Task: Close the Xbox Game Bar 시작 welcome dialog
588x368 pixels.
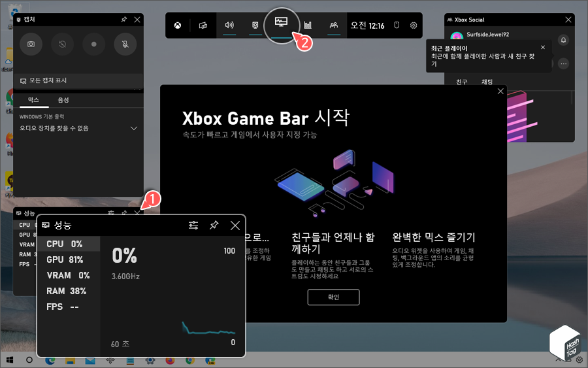Action: click(500, 91)
